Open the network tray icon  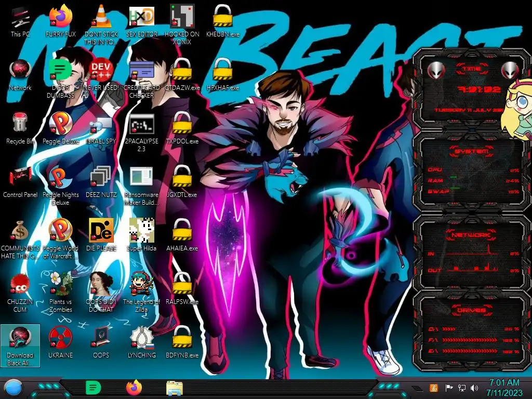pyautogui.click(x=462, y=388)
